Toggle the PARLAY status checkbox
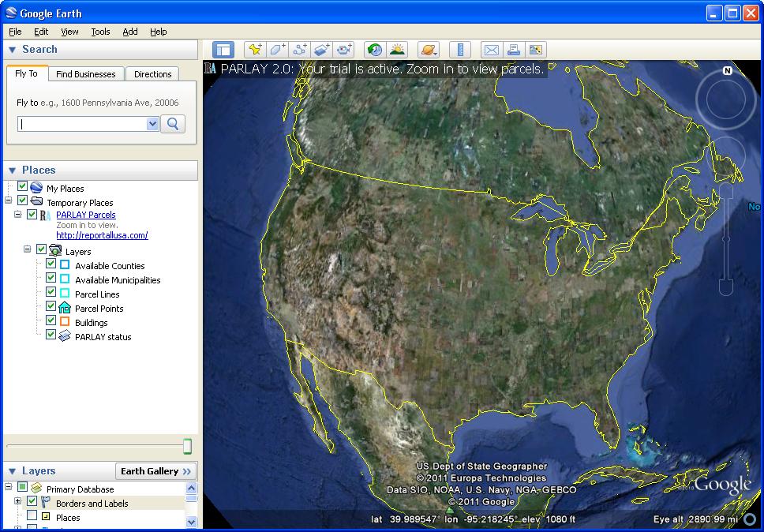764x532 pixels. (x=51, y=335)
